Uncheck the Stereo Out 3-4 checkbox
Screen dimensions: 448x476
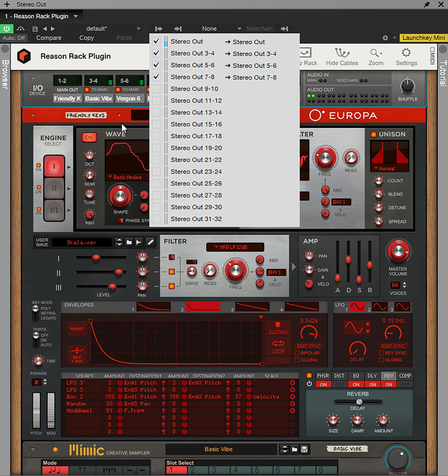point(156,53)
